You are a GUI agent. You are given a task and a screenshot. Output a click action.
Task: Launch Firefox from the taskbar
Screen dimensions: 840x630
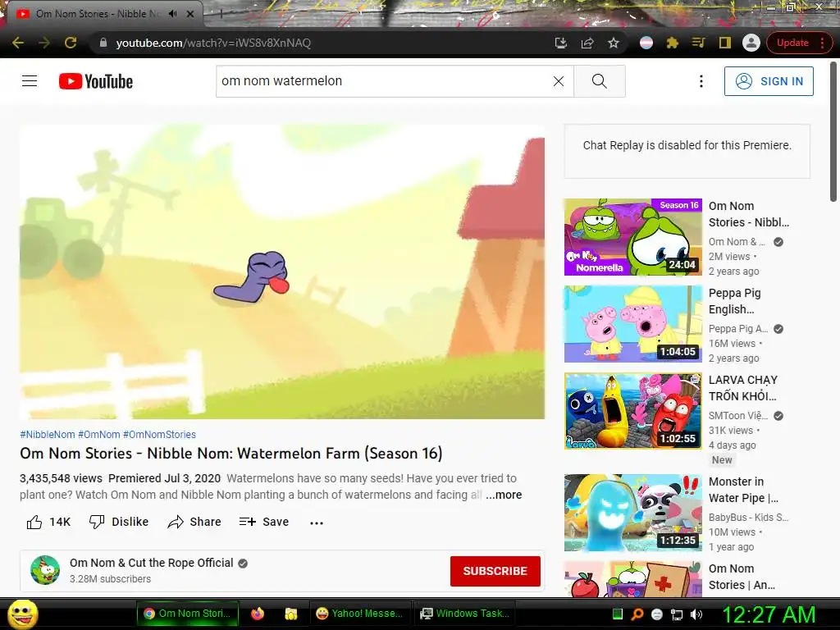(x=258, y=614)
